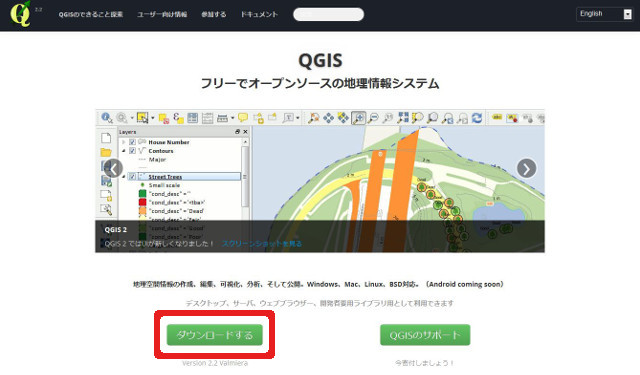This screenshot has width=640, height=375.
Task: Click the Map Tips speech bubble icon
Action: pos(243,118)
